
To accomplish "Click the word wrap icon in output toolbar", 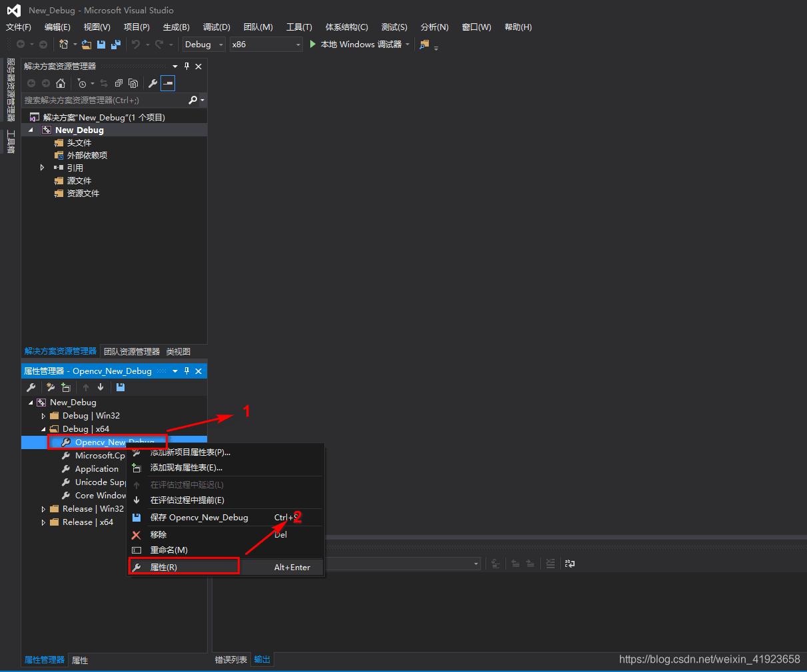I will point(570,564).
